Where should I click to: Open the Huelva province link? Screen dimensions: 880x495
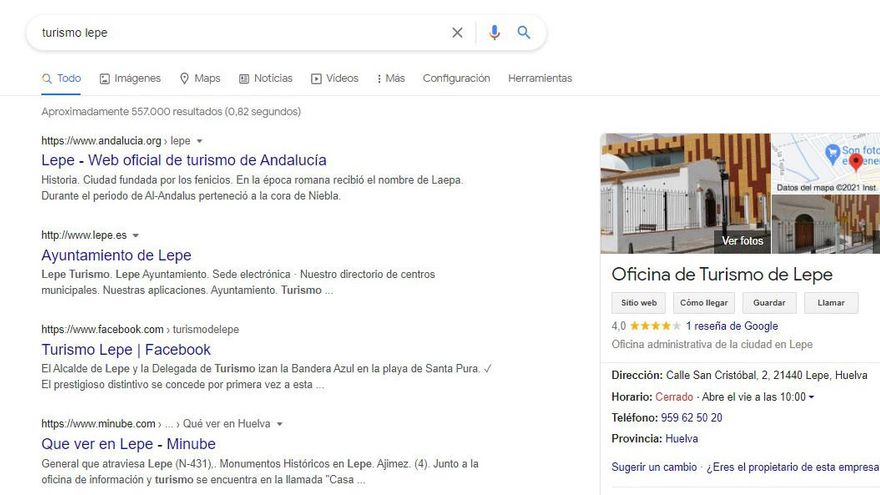[681, 438]
